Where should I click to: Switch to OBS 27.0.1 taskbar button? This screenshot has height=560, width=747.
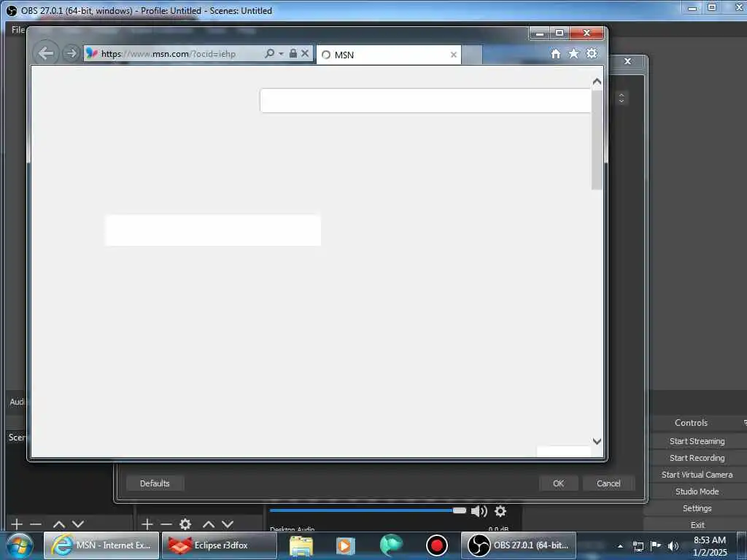coord(519,545)
